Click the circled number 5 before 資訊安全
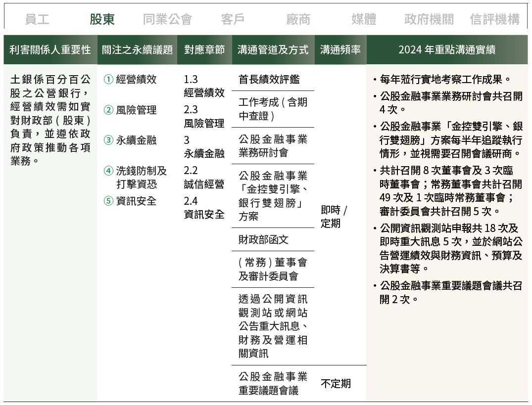This screenshot has height=405, width=532. tap(108, 201)
